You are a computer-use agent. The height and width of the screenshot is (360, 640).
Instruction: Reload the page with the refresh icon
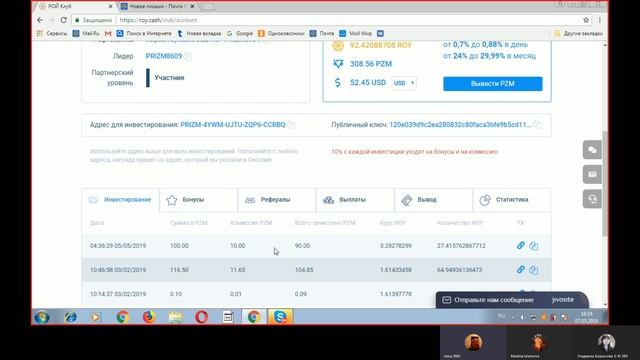(x=64, y=20)
